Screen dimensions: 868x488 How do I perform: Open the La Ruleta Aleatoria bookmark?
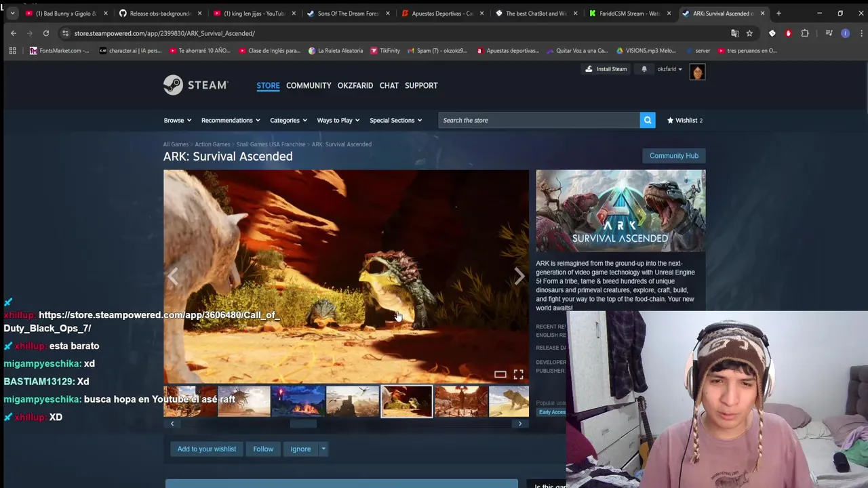pyautogui.click(x=335, y=51)
